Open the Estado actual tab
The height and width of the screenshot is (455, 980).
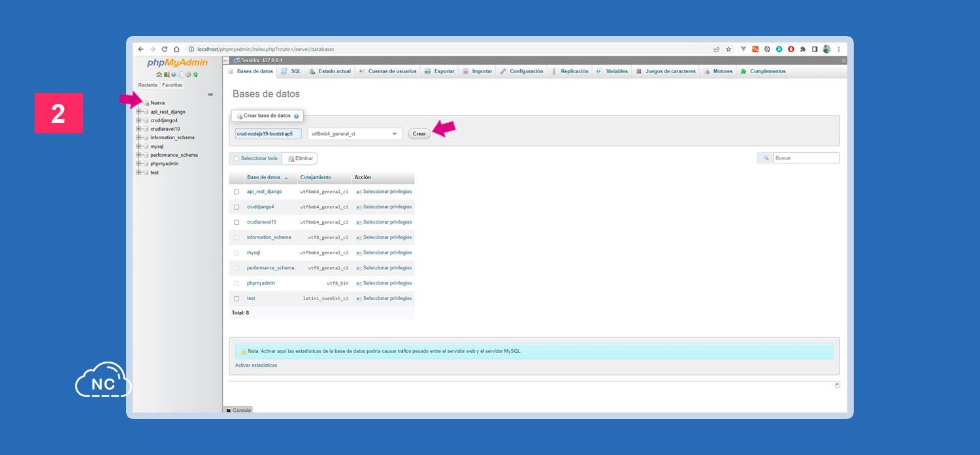coord(330,71)
